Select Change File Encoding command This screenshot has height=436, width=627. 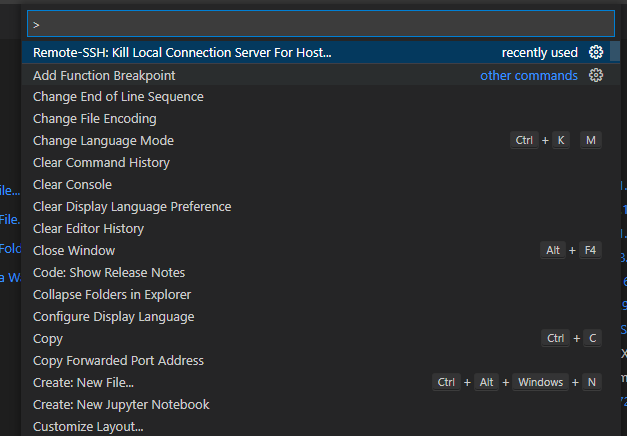click(x=95, y=119)
